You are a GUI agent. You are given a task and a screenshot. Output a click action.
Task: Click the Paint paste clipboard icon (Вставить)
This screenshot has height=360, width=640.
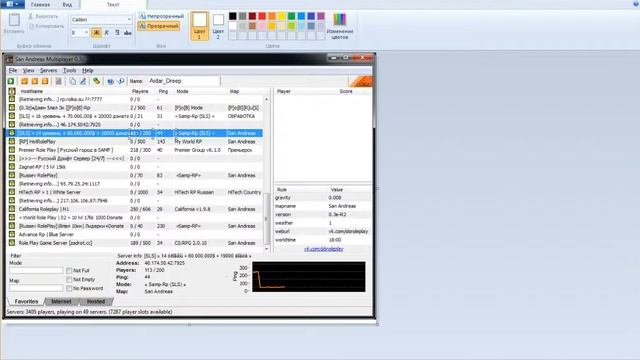click(14, 20)
